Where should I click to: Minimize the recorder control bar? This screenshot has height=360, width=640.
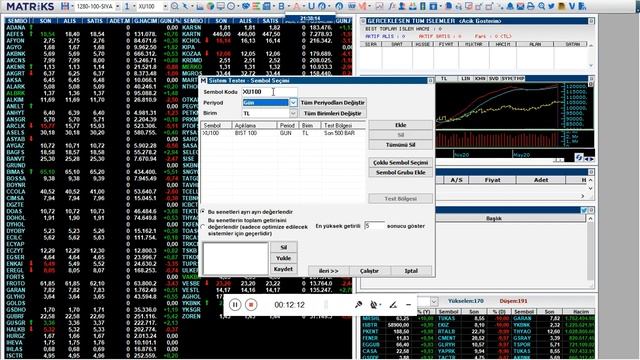[408, 305]
